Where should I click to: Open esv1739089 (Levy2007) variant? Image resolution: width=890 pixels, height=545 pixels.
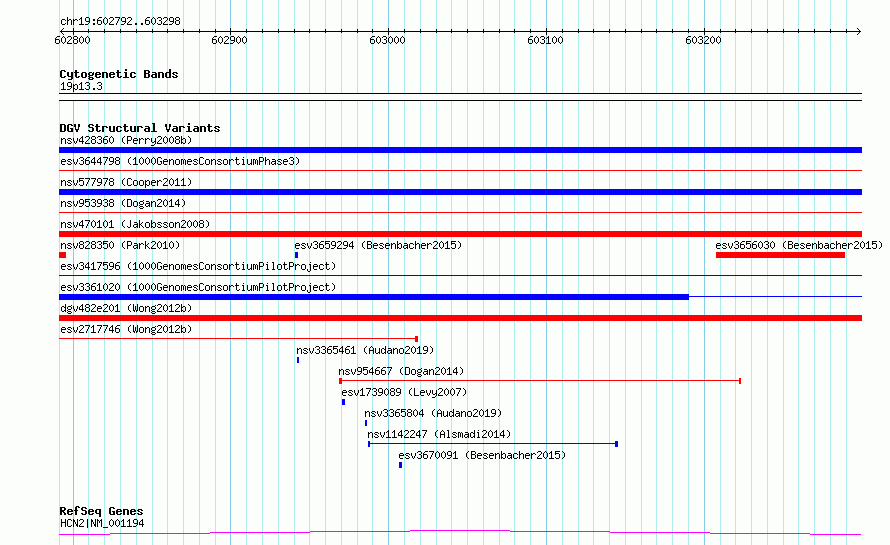click(x=404, y=392)
